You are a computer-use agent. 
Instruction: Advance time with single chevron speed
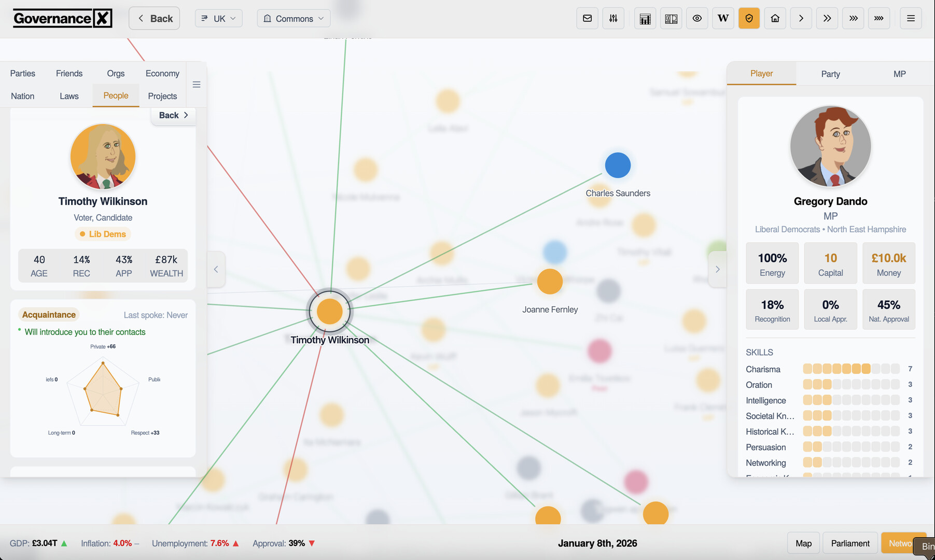tap(801, 18)
